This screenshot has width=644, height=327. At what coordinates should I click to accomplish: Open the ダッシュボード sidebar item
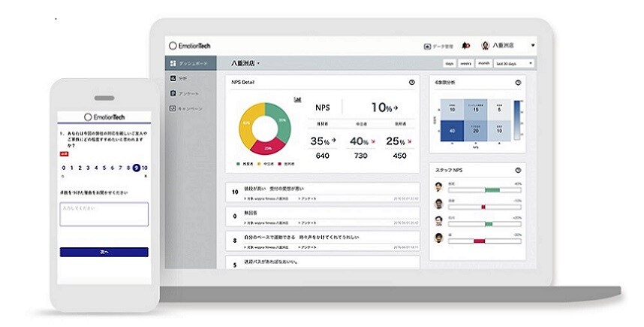191,64
